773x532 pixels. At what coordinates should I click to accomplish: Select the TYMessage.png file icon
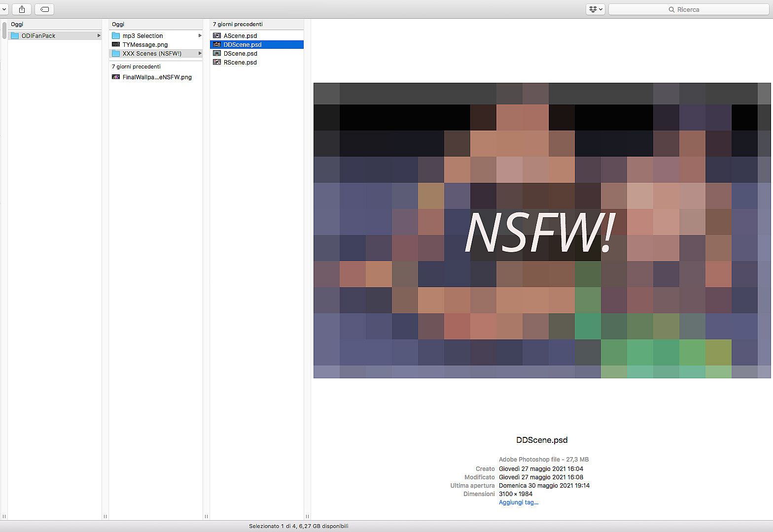[x=116, y=45]
